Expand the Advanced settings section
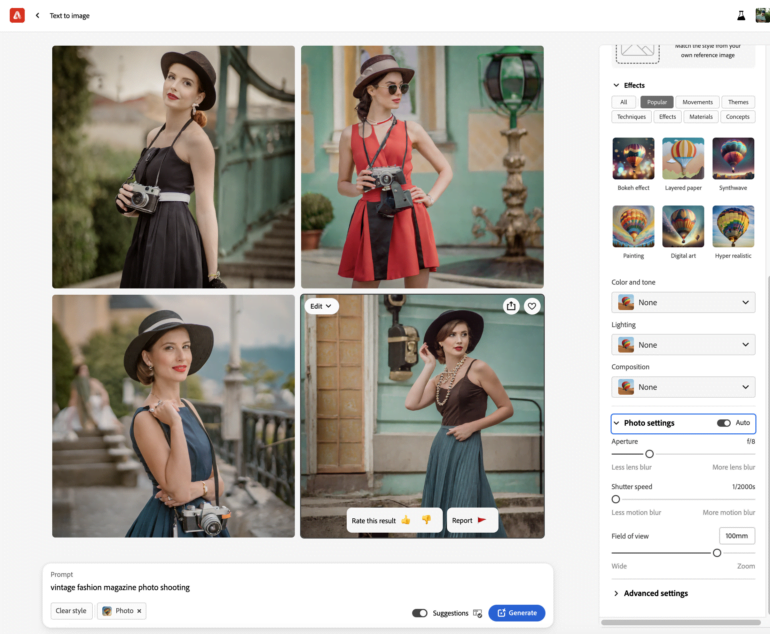 pyautogui.click(x=655, y=593)
